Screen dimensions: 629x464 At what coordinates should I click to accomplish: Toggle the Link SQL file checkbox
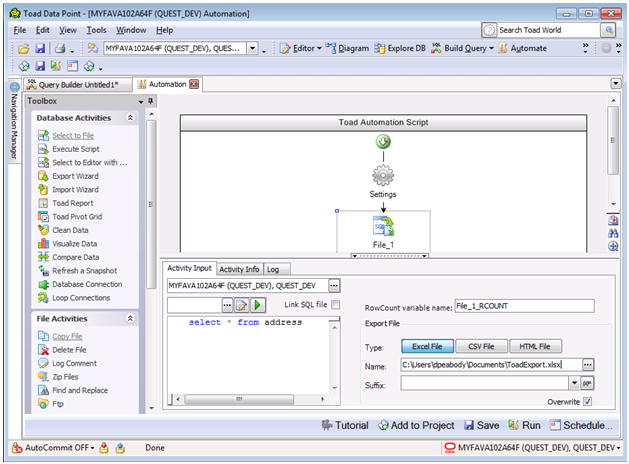click(x=336, y=305)
